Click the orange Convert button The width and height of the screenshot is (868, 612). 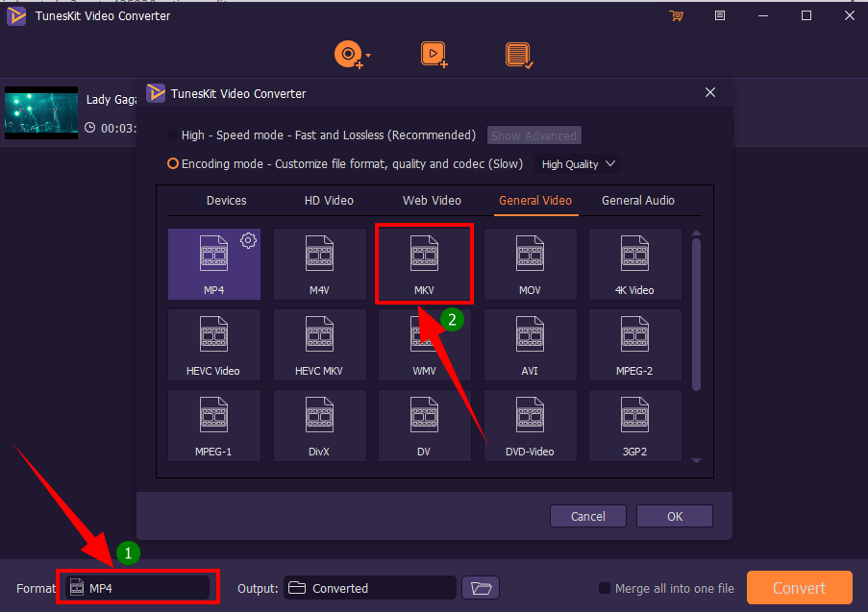tap(799, 587)
